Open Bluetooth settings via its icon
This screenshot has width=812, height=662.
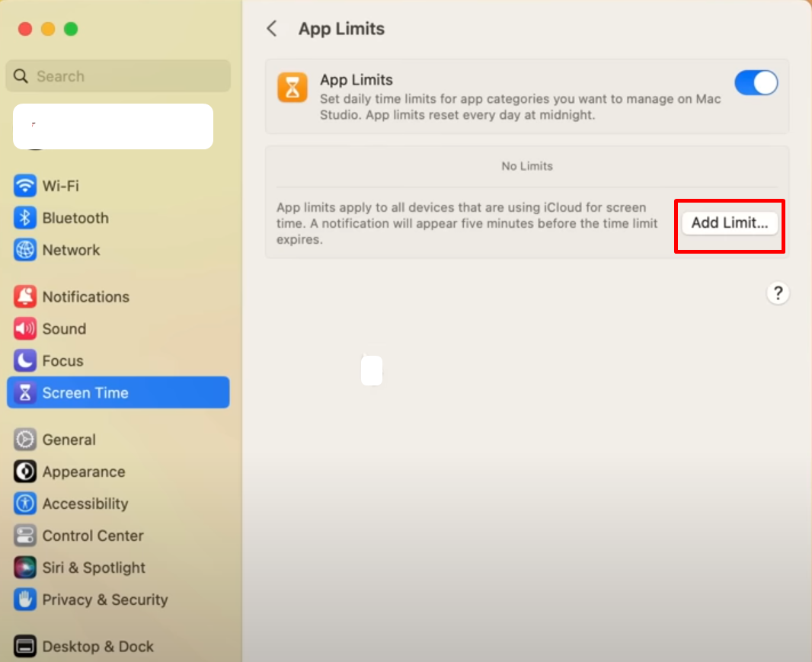[25, 218]
